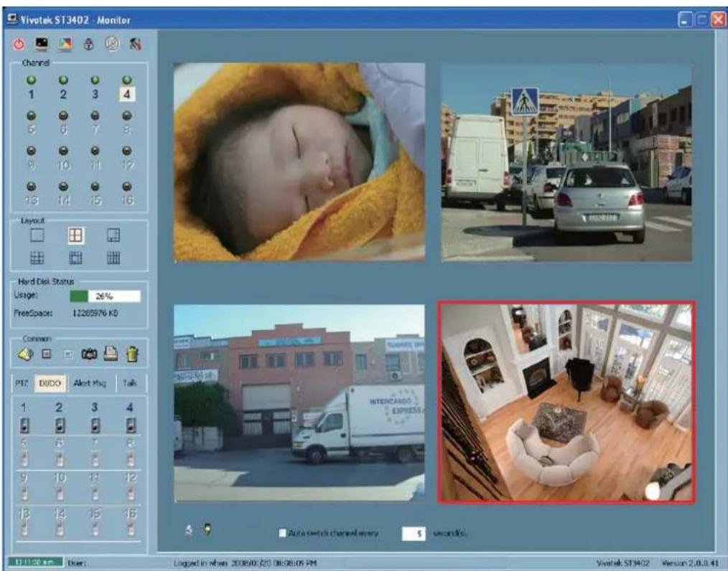
Task: Enable Auto switch channel checkbox
Action: [282, 532]
